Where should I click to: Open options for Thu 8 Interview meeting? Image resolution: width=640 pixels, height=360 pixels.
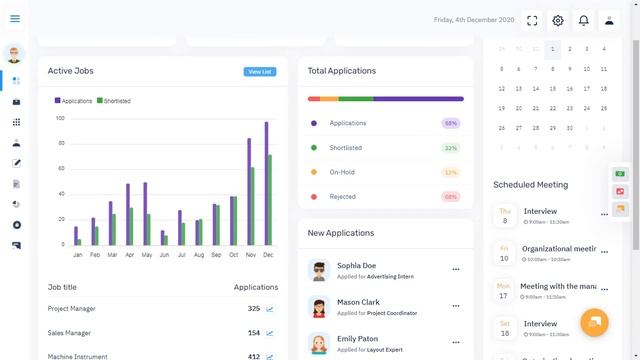[x=604, y=214]
